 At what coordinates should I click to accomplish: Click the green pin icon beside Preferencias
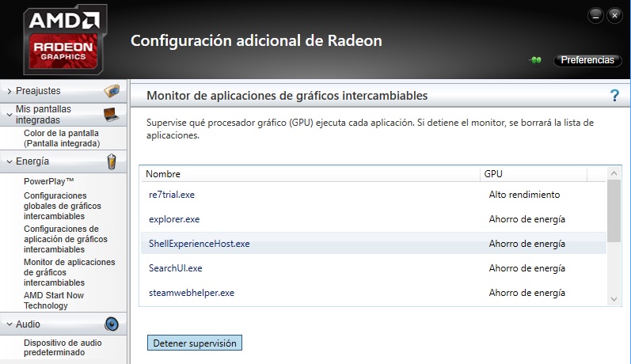coord(535,60)
